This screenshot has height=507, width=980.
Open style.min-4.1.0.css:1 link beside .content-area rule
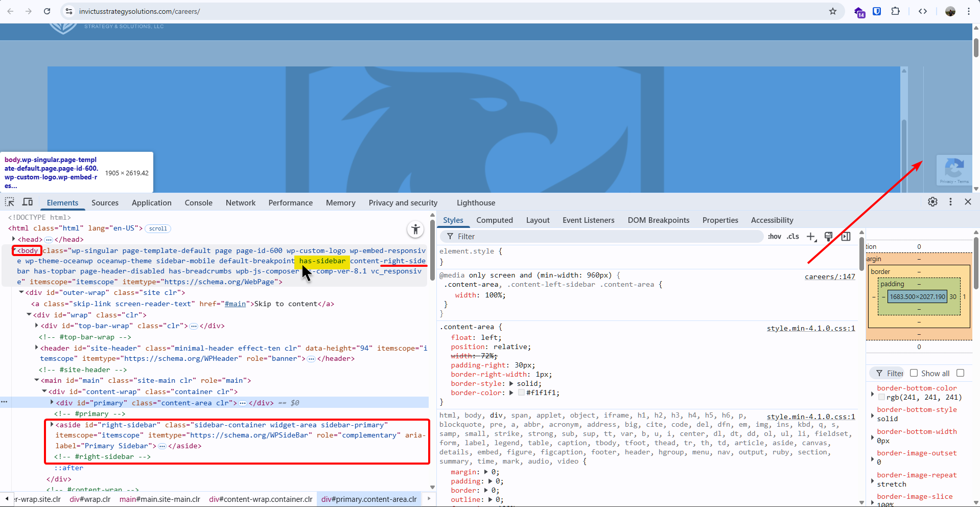click(x=811, y=328)
